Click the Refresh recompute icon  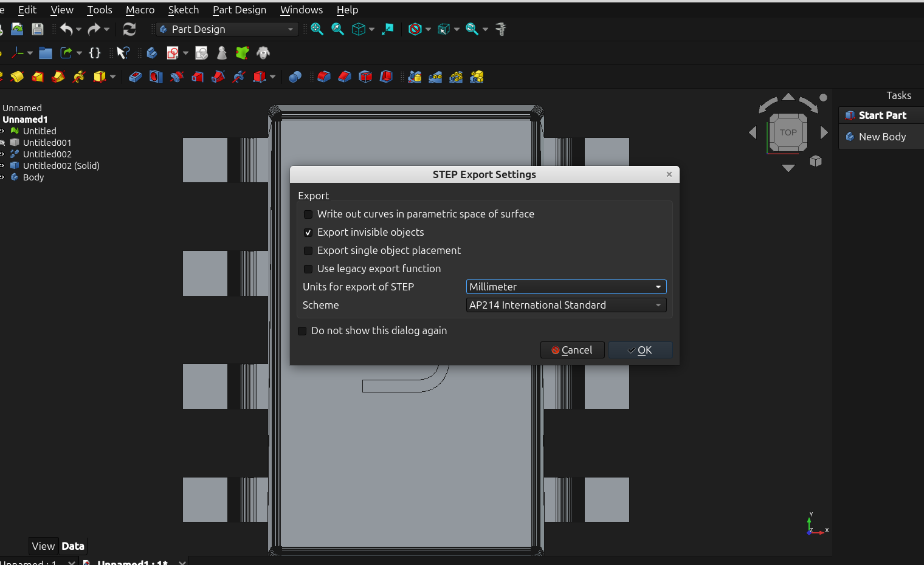(x=129, y=29)
